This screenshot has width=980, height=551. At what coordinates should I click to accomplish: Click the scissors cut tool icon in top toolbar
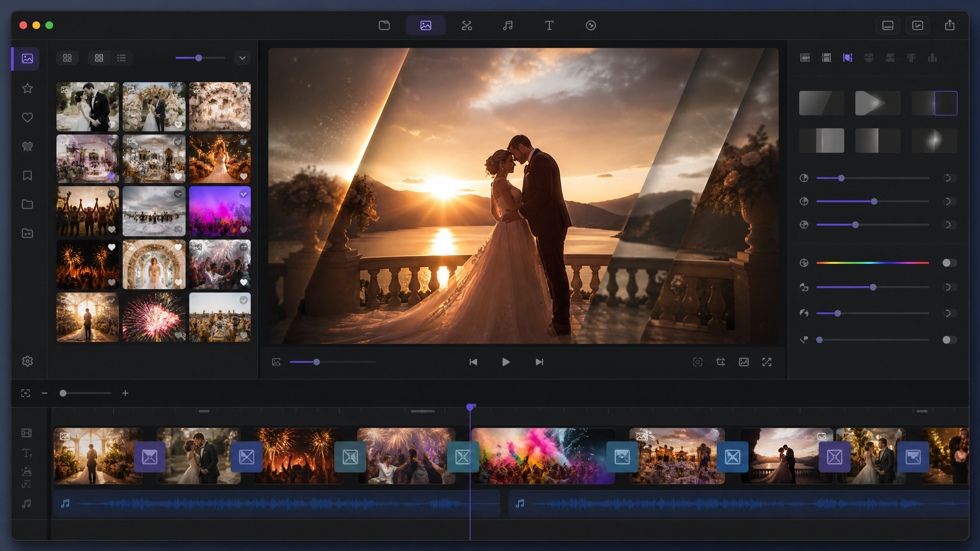click(467, 26)
